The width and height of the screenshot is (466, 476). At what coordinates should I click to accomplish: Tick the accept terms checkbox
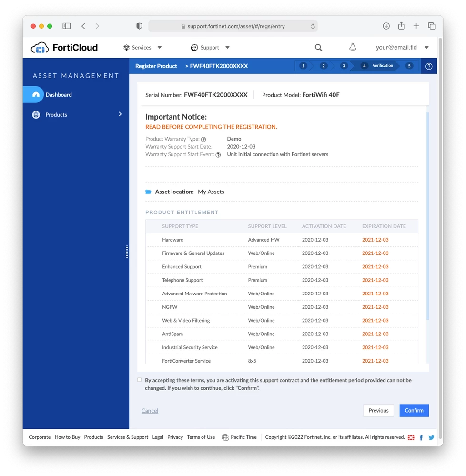point(139,380)
